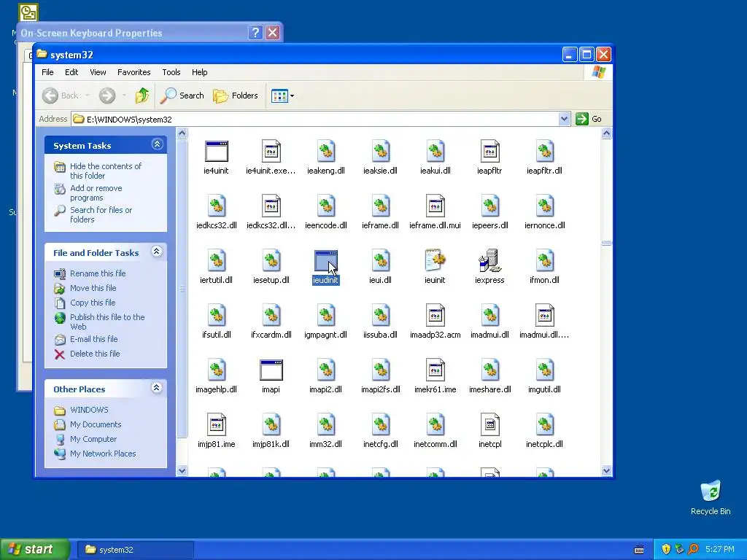
Task: Click the Search toolbar button
Action: pos(182,96)
